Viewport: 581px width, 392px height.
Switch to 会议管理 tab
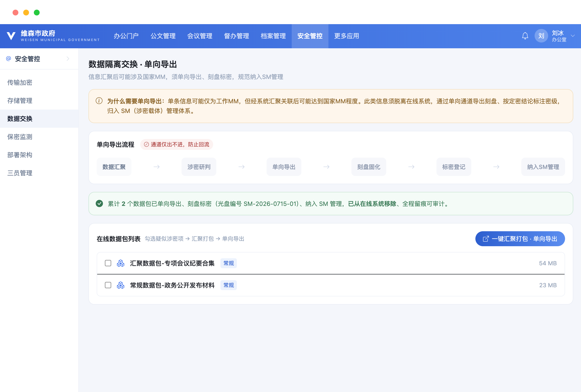point(200,36)
